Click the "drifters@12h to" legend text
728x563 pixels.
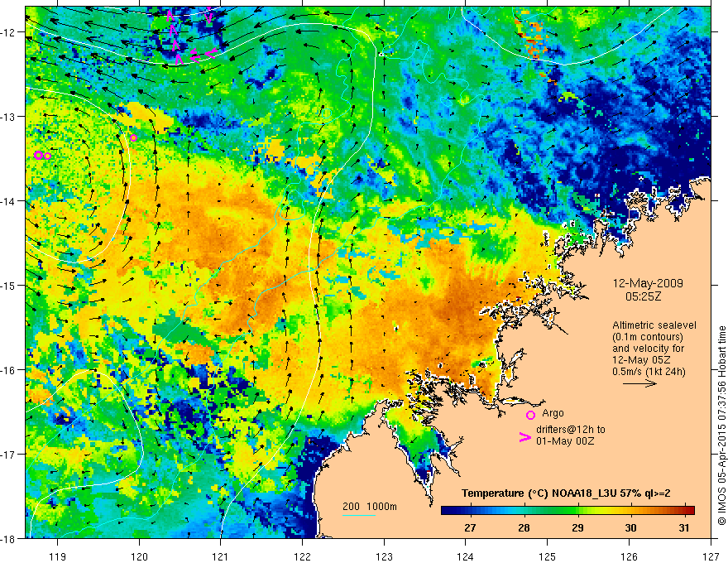(571, 430)
